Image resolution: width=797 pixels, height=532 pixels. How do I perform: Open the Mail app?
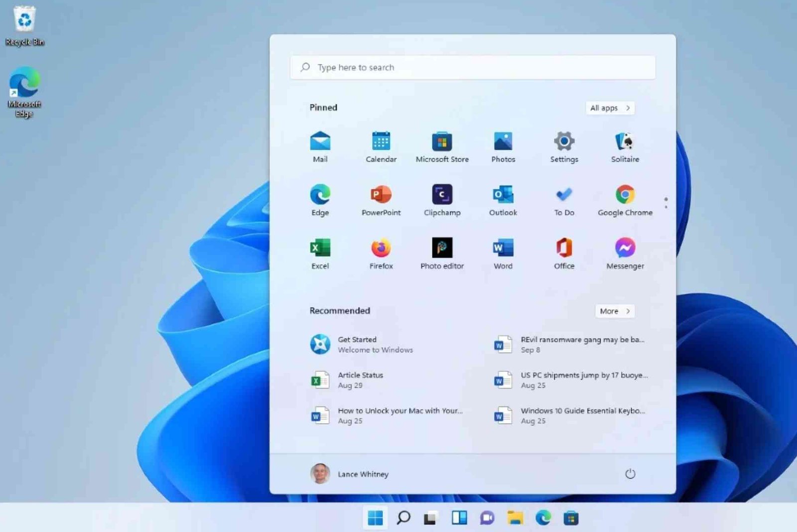coord(320,147)
